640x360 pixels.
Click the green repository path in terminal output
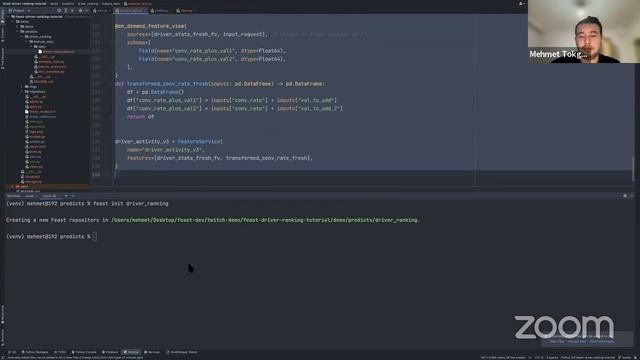tap(265, 220)
